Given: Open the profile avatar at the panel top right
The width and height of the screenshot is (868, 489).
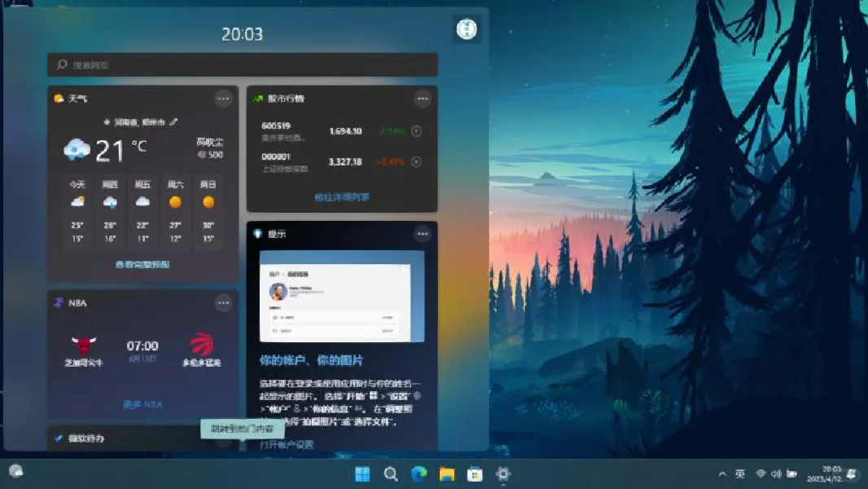Looking at the screenshot, I should 467,28.
